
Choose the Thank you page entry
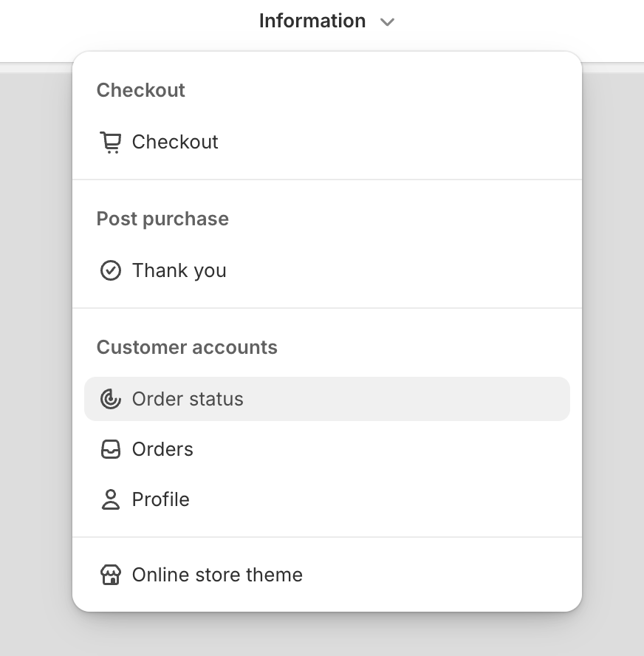pyautogui.click(x=179, y=270)
